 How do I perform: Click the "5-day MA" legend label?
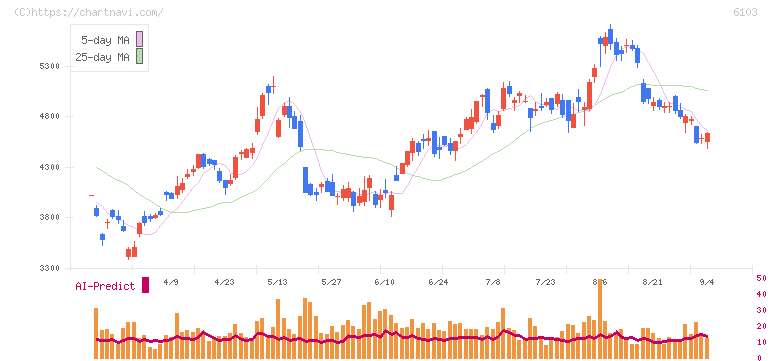105,40
